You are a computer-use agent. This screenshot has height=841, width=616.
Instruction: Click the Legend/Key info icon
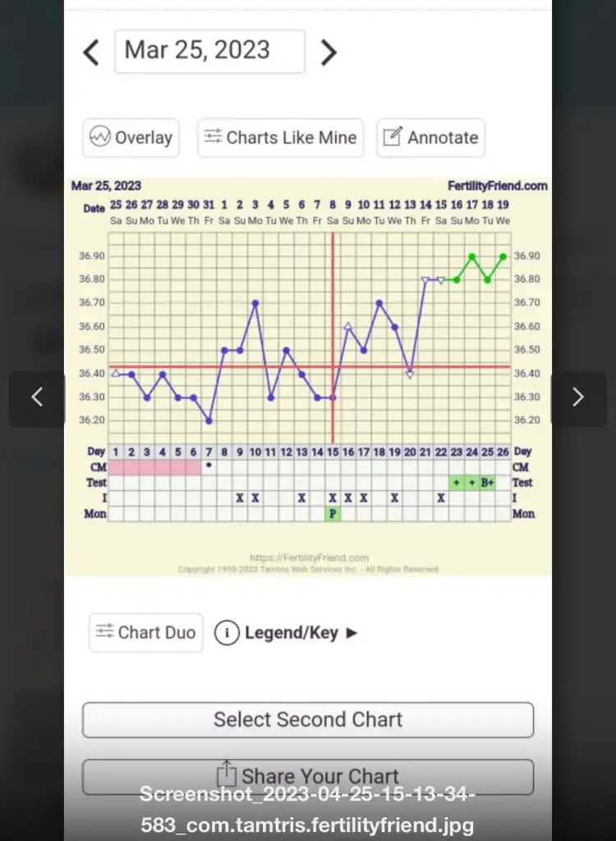(x=227, y=633)
